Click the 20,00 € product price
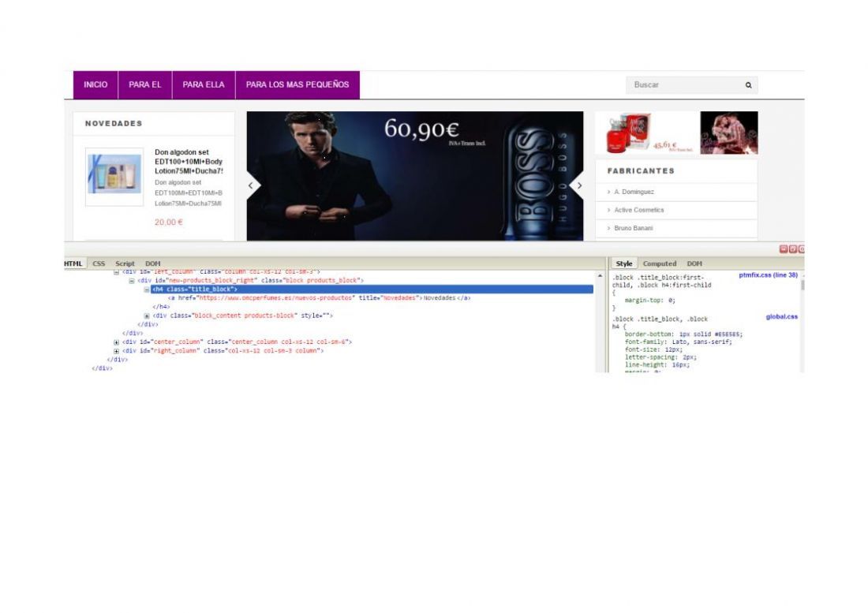Image resolution: width=868 pixels, height=613 pixels. tap(168, 222)
